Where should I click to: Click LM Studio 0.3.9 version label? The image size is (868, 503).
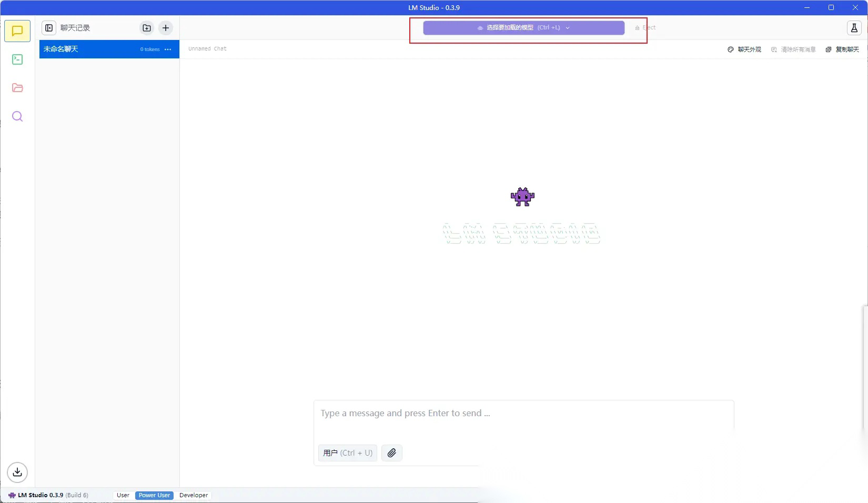click(x=48, y=495)
